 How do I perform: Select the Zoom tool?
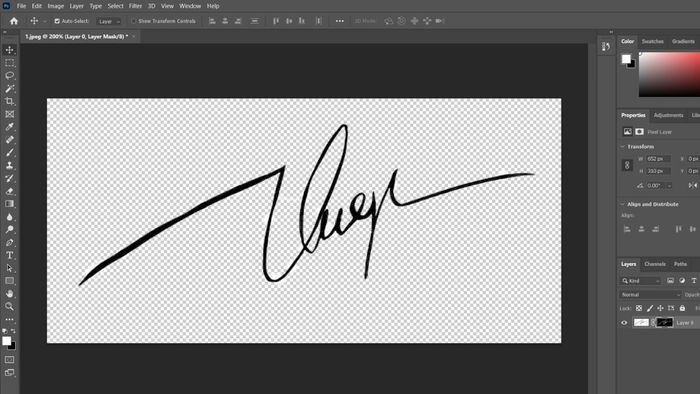click(9, 307)
